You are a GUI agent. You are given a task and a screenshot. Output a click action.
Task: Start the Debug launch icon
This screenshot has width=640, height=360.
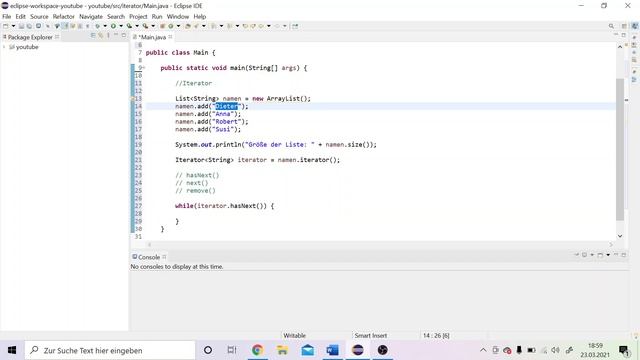[98, 26]
